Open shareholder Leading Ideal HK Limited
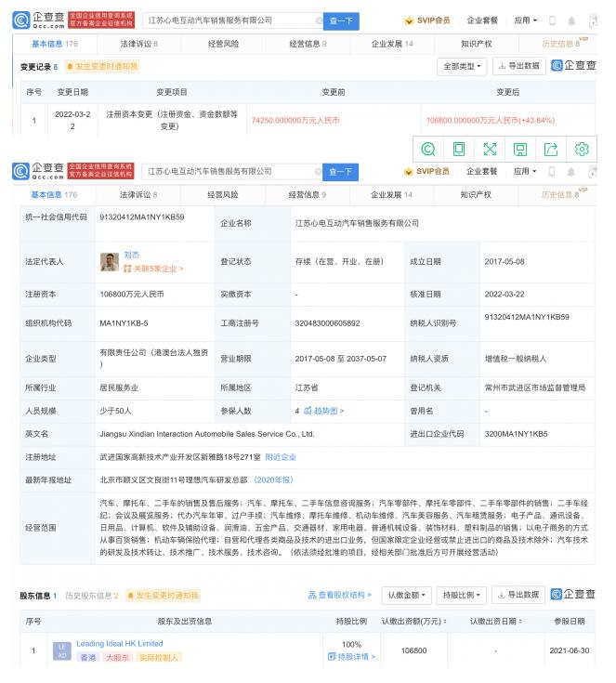 click(x=119, y=643)
